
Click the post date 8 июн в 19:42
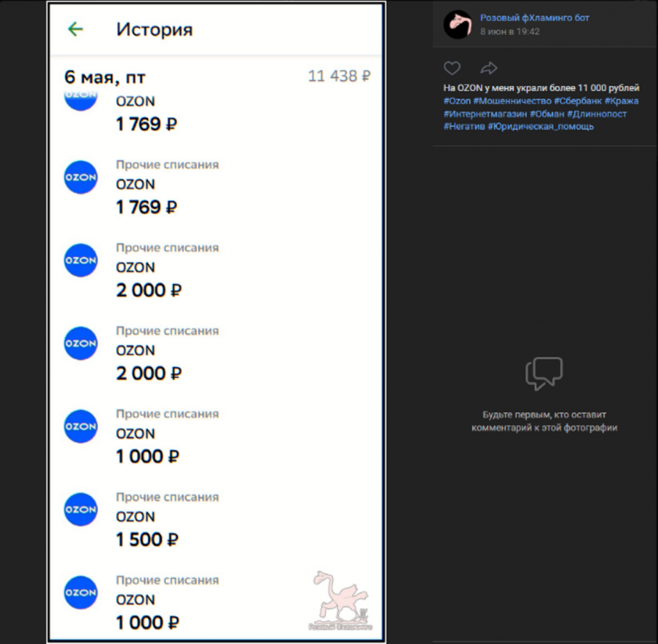[x=510, y=31]
